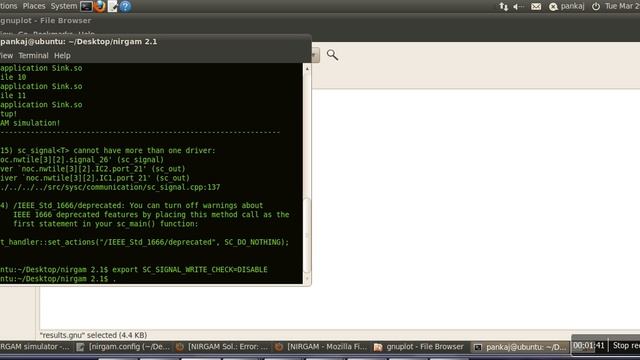Open the Help menu in terminal window
640x360 pixels.
62,56
